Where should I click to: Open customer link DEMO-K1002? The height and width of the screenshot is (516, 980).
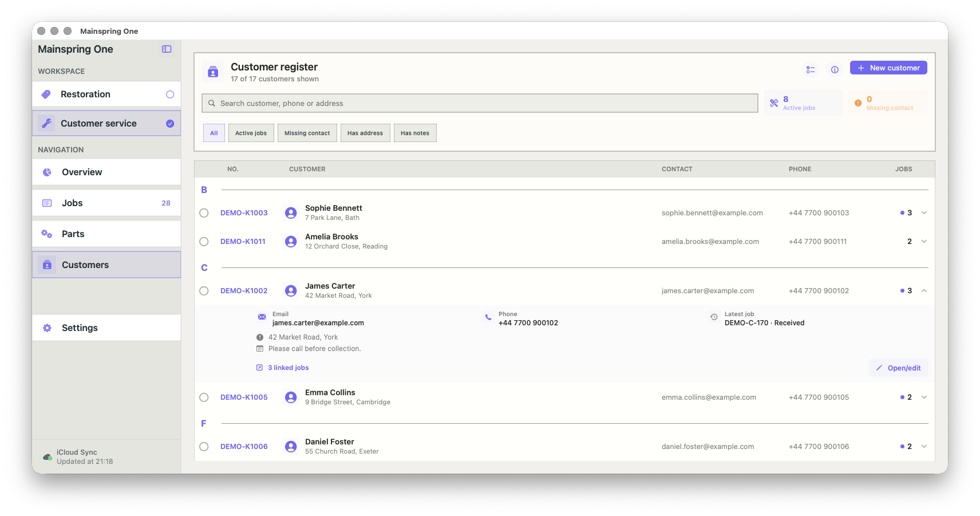click(x=244, y=291)
